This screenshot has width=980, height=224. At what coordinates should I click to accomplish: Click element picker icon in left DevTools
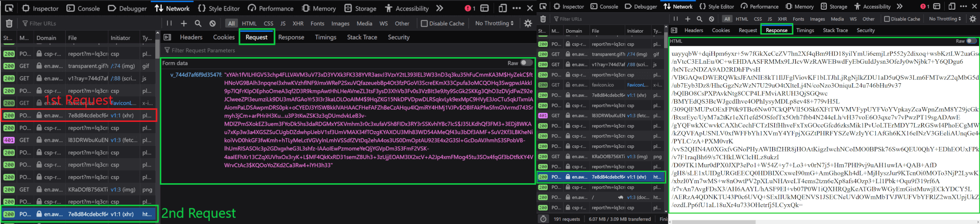pyautogui.click(x=25, y=8)
